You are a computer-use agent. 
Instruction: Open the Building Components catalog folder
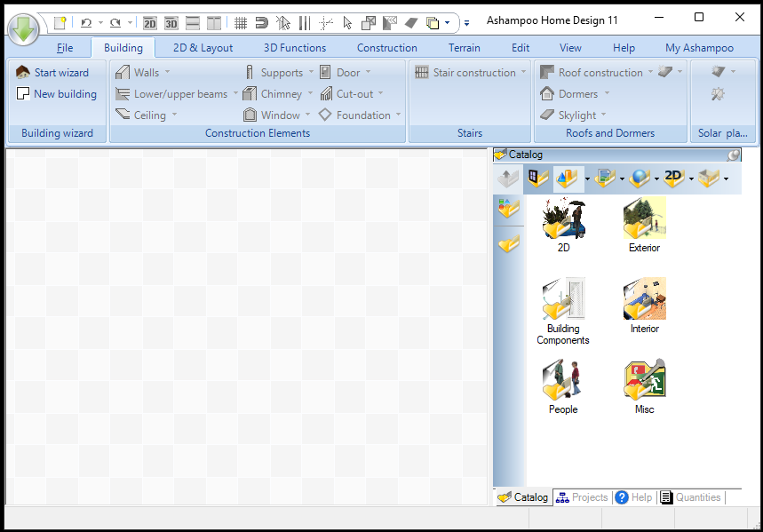click(563, 311)
